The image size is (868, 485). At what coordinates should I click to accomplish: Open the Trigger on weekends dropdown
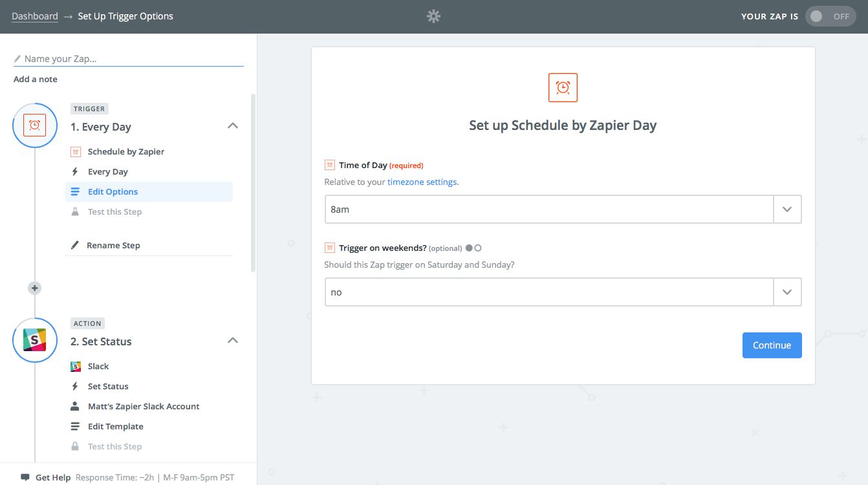point(787,292)
